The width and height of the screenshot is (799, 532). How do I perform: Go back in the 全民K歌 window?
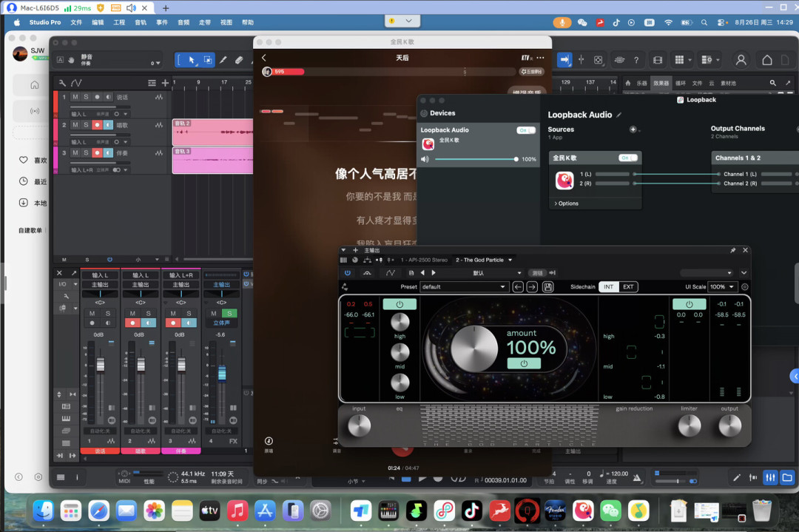pyautogui.click(x=264, y=58)
